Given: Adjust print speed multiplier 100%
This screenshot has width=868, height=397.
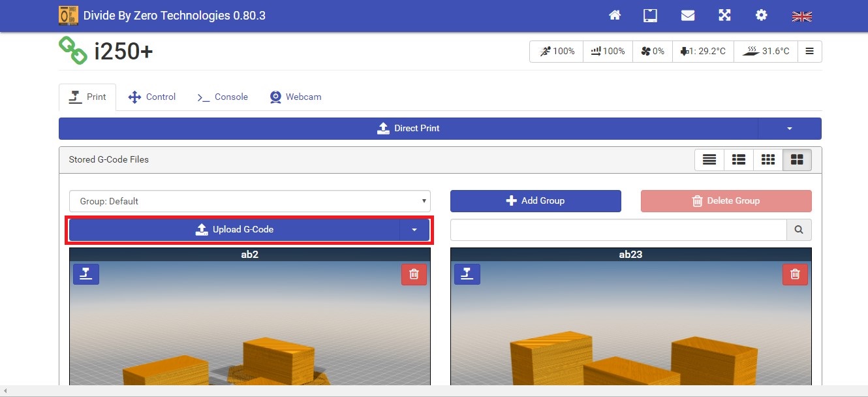Looking at the screenshot, I should (x=557, y=51).
